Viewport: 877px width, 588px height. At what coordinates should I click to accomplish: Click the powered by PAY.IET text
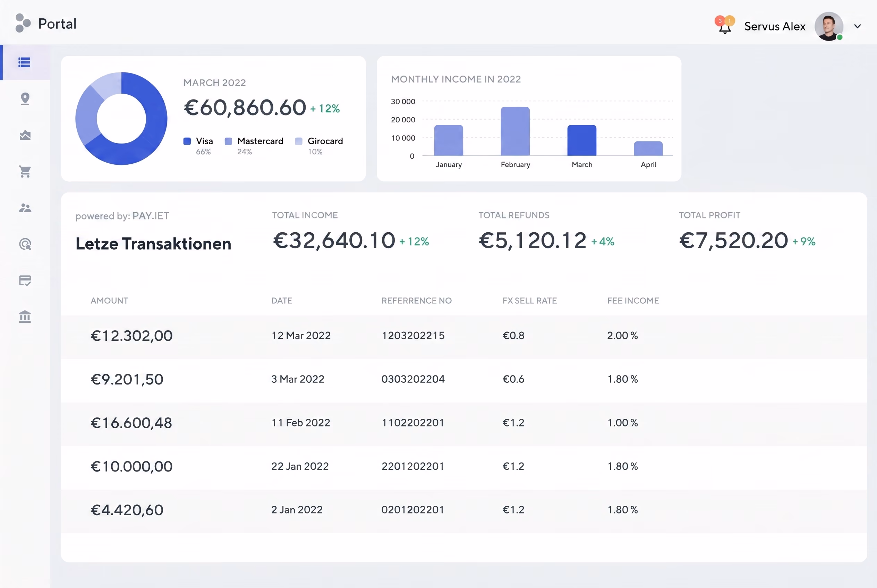click(122, 216)
